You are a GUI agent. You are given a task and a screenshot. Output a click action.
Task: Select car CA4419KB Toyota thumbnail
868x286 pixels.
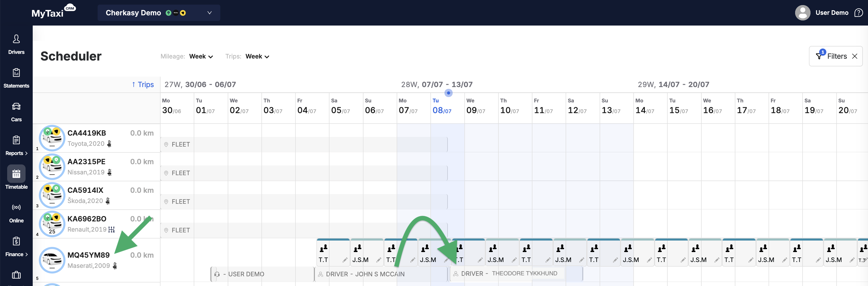[52, 138]
